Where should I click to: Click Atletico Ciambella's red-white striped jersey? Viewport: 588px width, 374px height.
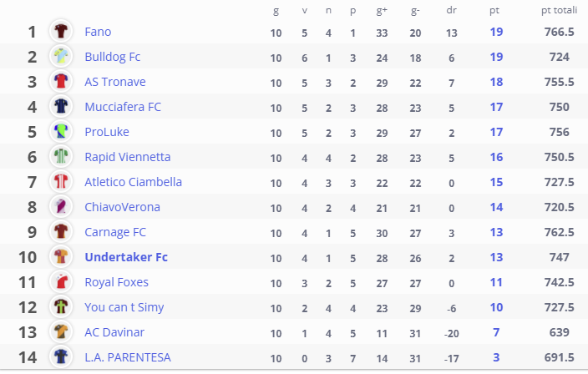click(x=61, y=182)
